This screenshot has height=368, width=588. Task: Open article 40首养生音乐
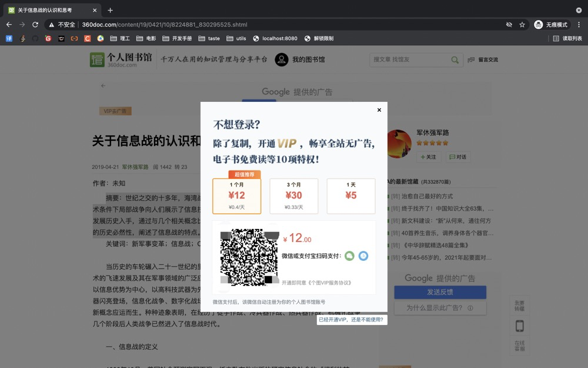[x=447, y=233]
